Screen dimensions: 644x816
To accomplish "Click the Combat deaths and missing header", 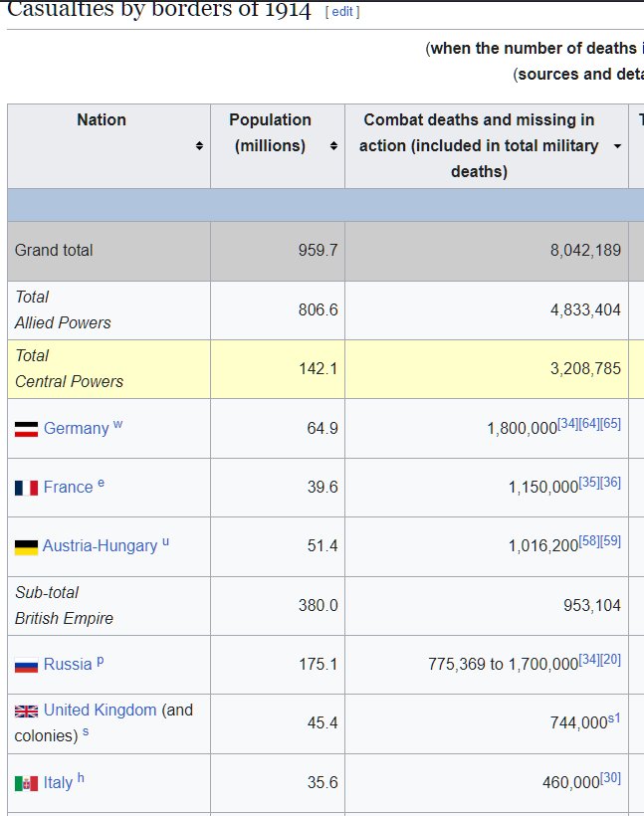I will pos(487,146).
